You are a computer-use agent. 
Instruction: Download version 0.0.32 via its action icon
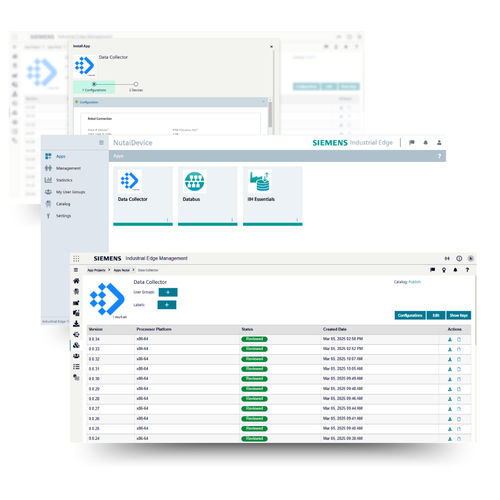pos(450,359)
